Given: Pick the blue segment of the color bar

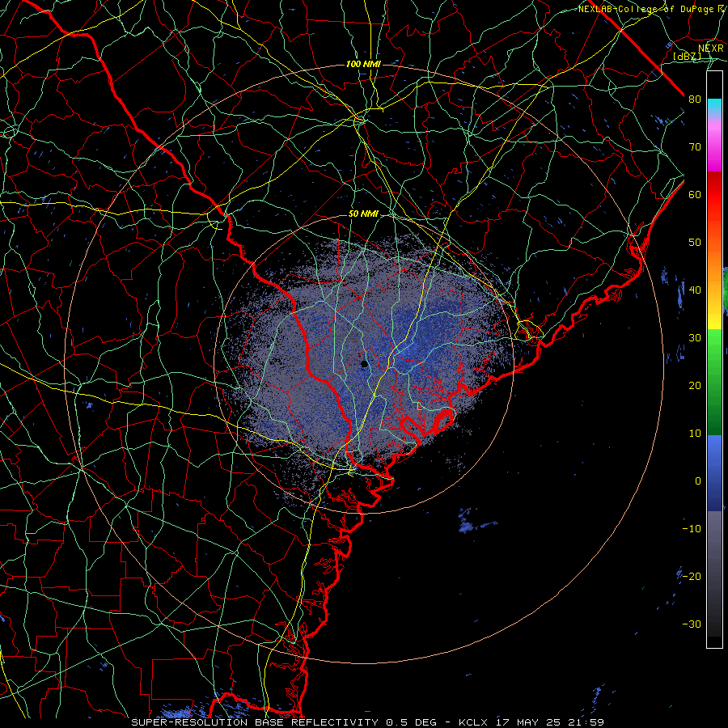Looking at the screenshot, I should (714, 472).
